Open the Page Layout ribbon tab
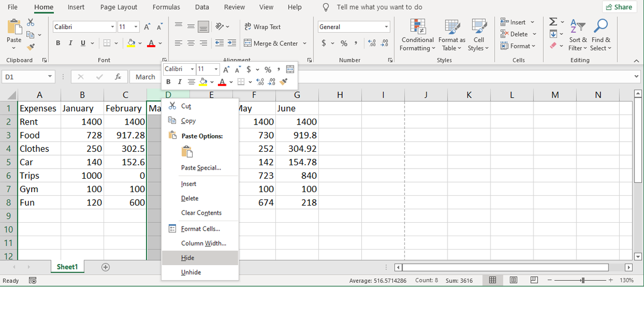 click(x=119, y=7)
